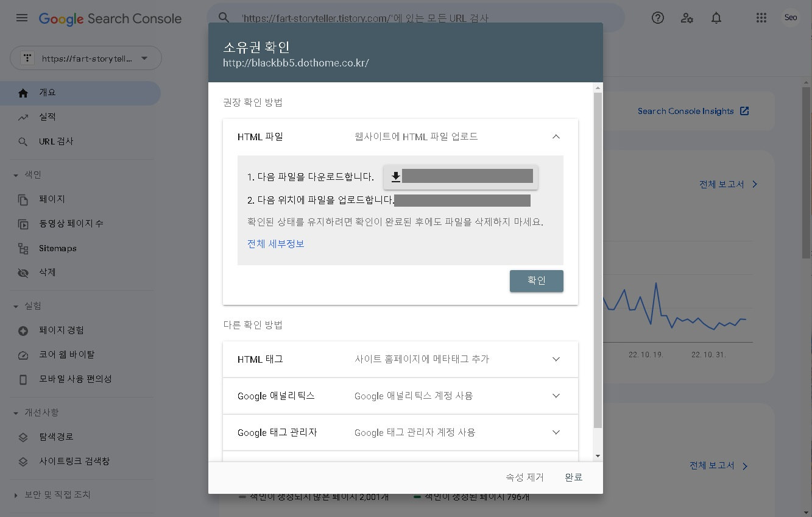Click the layers icon beside 사이트링크 검색창
Image resolution: width=812 pixels, height=517 pixels.
coord(23,462)
